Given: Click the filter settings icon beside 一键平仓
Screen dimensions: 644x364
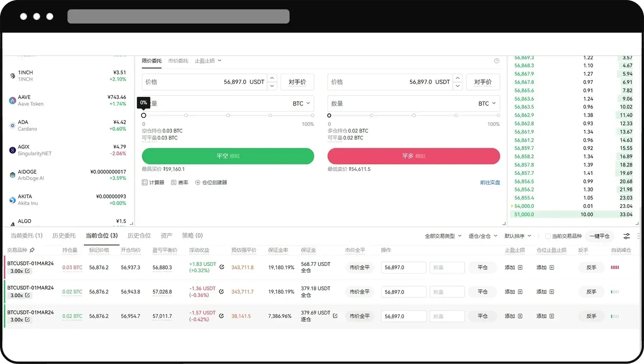Looking at the screenshot, I should tap(626, 236).
